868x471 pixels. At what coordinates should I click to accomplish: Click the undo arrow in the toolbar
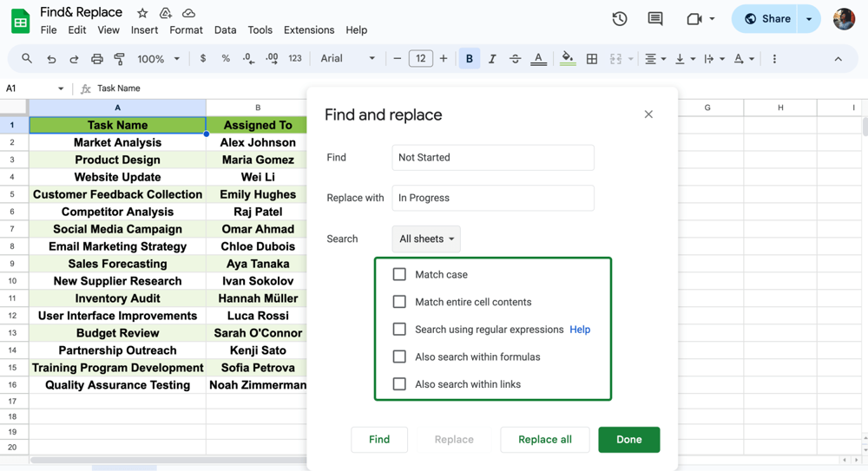(51, 59)
